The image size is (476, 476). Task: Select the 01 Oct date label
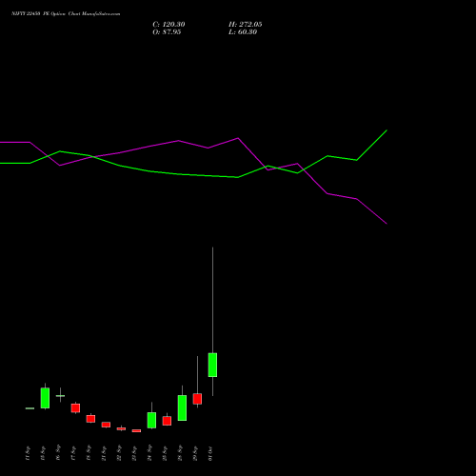(210, 454)
